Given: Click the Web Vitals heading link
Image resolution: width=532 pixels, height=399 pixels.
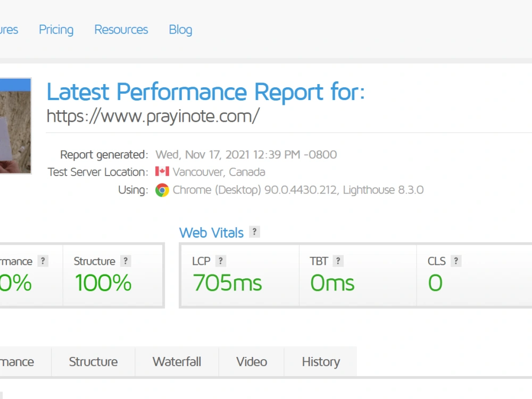Looking at the screenshot, I should pyautogui.click(x=211, y=233).
